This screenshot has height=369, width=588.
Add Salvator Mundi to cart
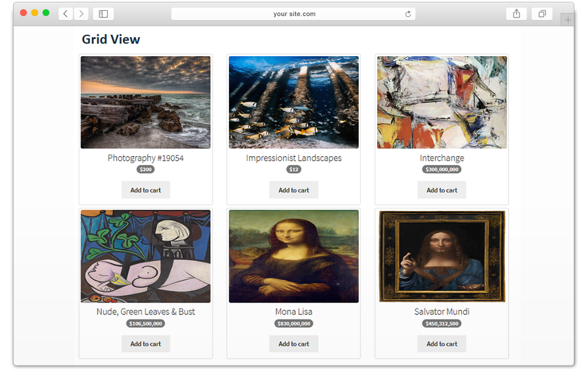(x=442, y=344)
